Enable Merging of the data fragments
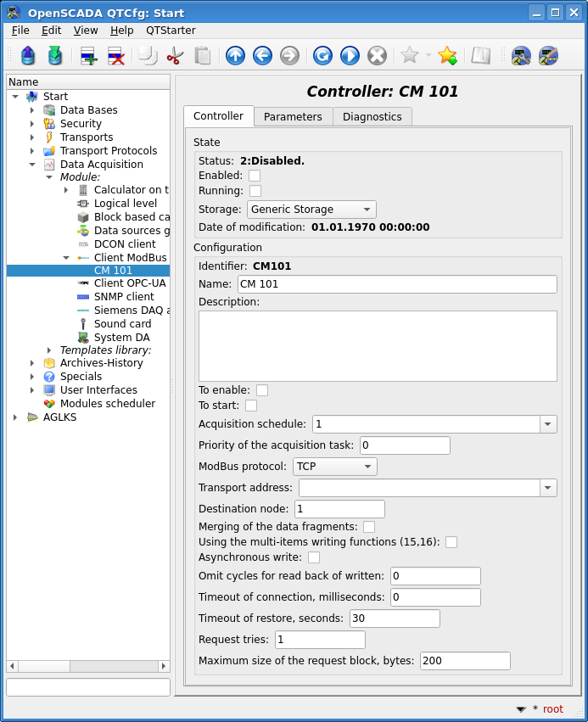The image size is (588, 722). coord(369,526)
